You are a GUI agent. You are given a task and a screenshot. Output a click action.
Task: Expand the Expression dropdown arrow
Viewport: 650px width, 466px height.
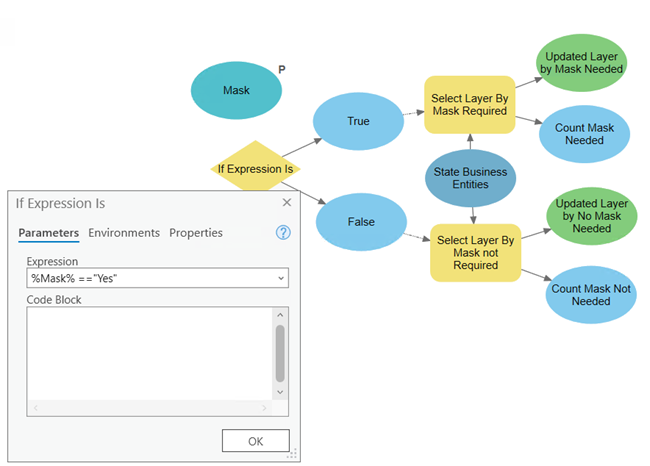click(x=280, y=278)
